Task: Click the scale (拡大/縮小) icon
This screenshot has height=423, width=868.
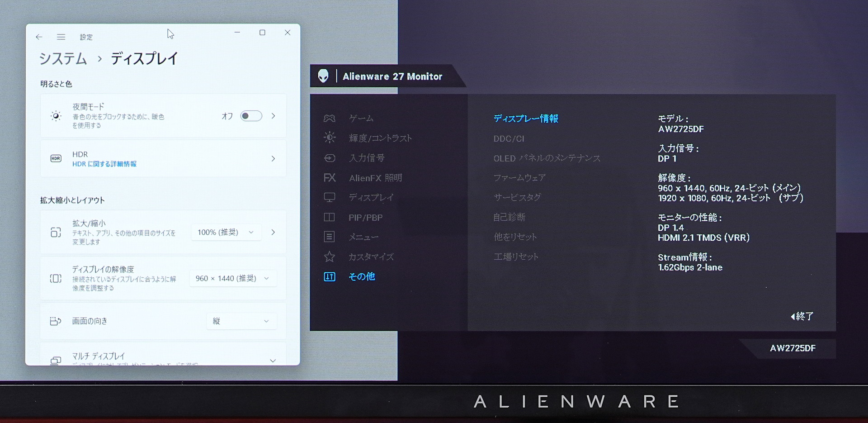Action: 56,232
